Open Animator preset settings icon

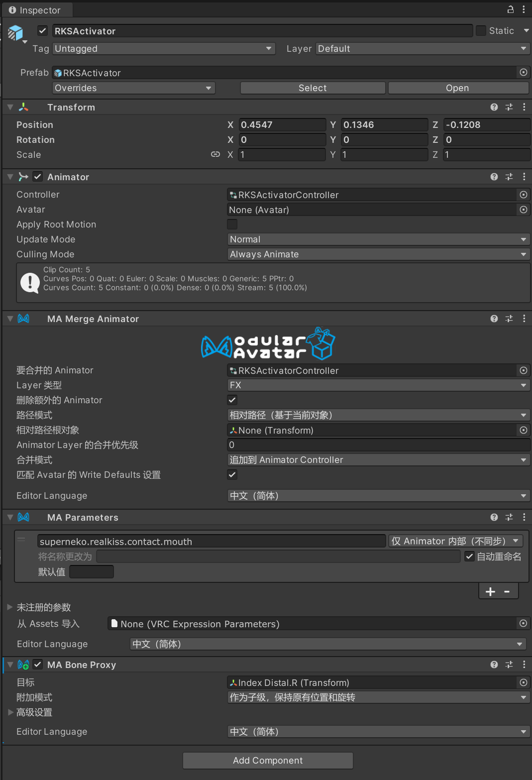click(x=509, y=177)
